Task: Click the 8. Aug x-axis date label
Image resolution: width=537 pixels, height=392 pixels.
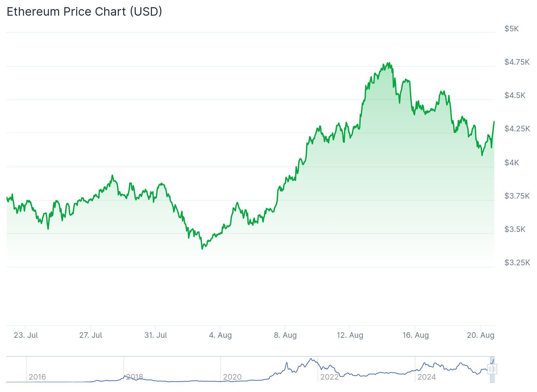Action: tap(285, 335)
